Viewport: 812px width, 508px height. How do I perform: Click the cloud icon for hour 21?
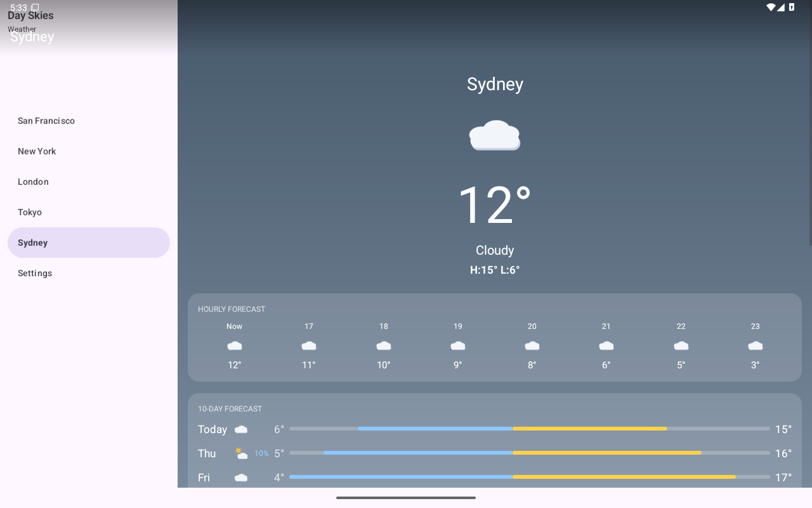point(606,345)
